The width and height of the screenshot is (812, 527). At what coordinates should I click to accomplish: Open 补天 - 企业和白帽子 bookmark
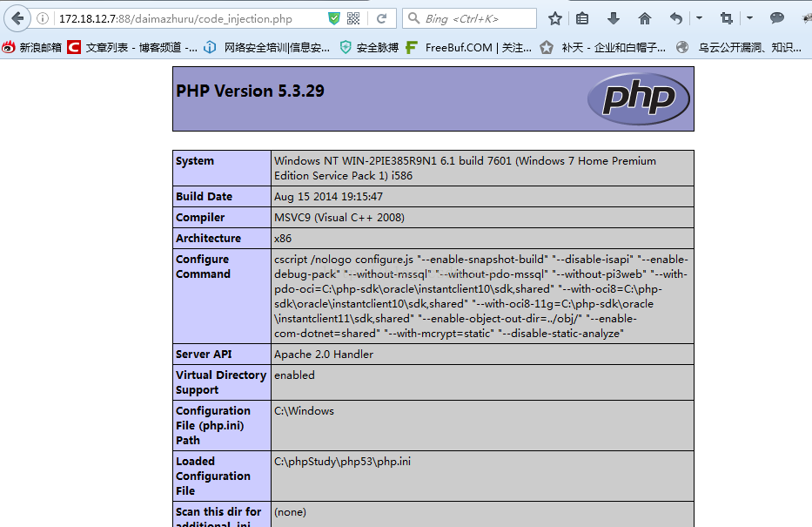(x=603, y=48)
